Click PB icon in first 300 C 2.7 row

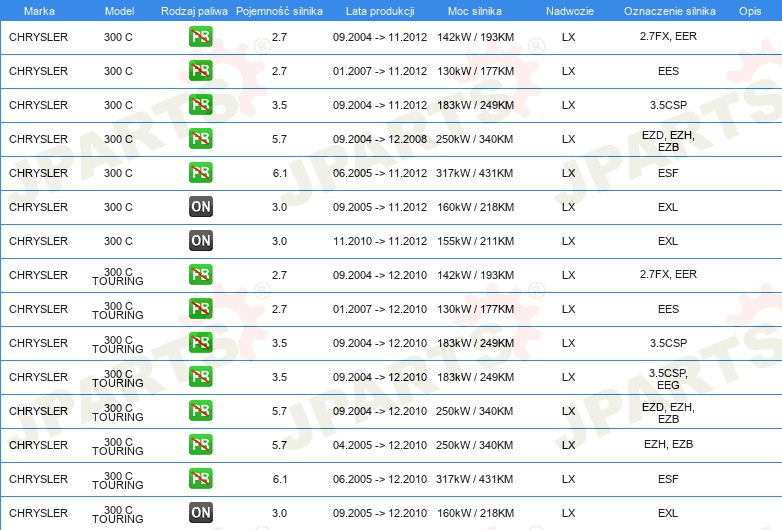tap(200, 37)
